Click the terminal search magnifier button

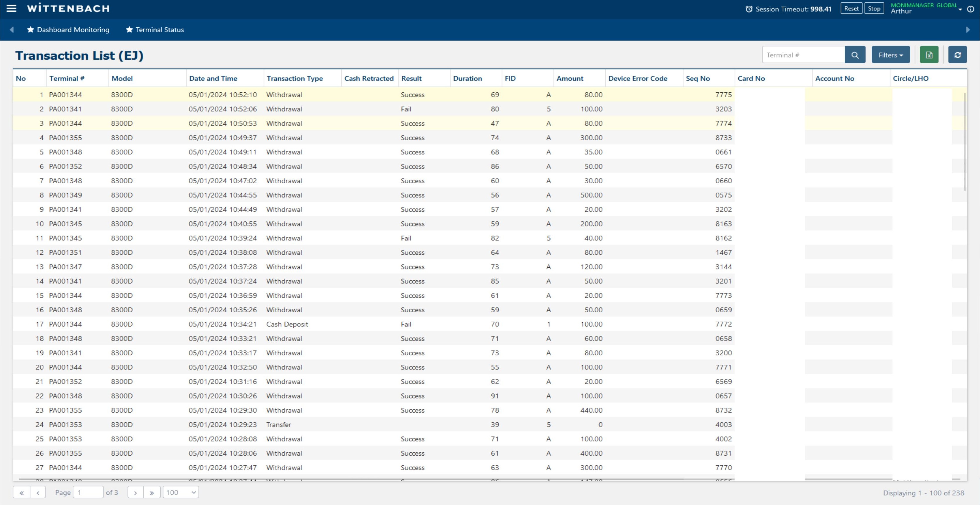855,55
